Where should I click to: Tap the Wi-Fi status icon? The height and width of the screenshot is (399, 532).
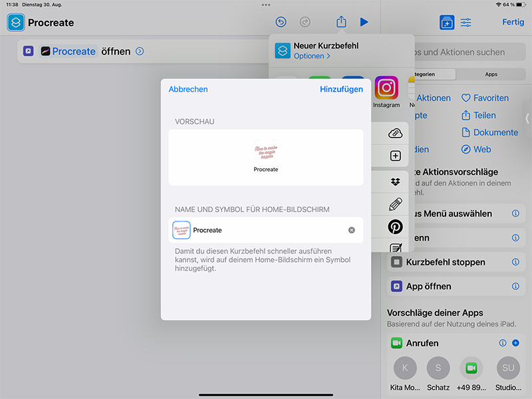pyautogui.click(x=498, y=5)
